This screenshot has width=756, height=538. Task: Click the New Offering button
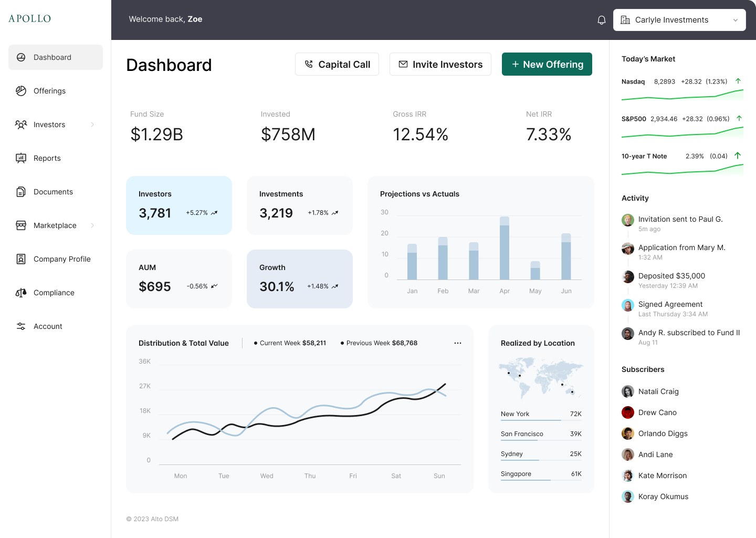click(547, 64)
